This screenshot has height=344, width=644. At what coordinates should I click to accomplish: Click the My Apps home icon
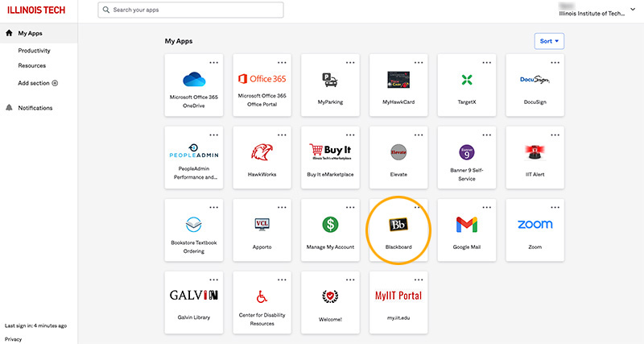click(x=9, y=33)
